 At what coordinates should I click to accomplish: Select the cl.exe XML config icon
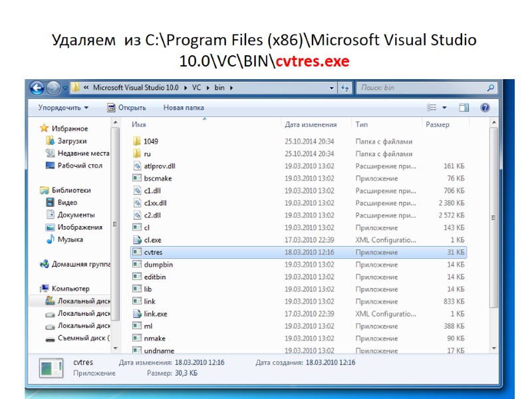coord(137,240)
